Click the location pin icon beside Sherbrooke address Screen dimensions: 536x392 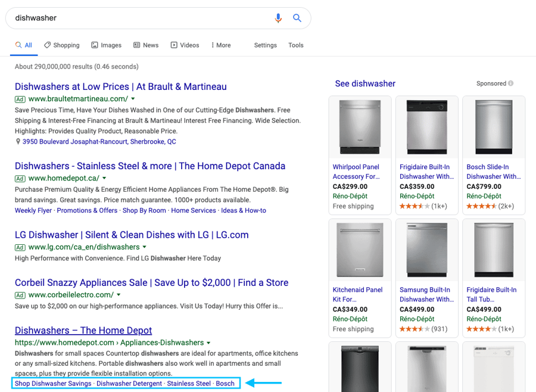[18, 141]
